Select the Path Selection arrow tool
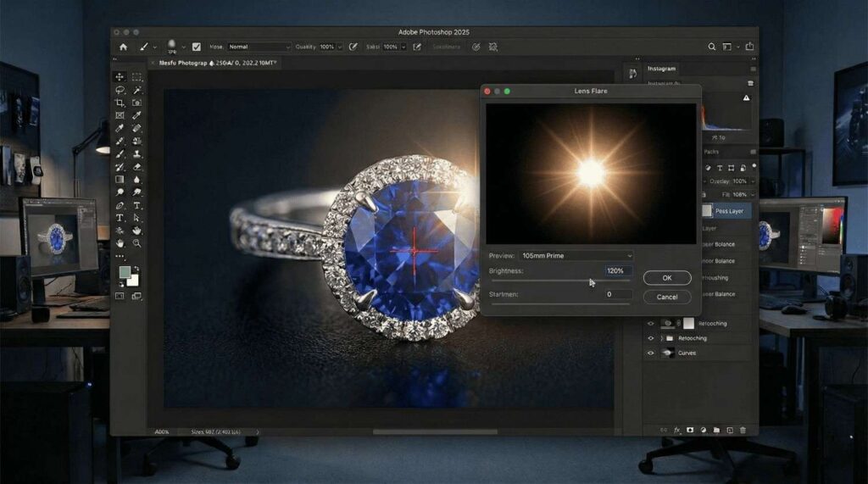 136,218
